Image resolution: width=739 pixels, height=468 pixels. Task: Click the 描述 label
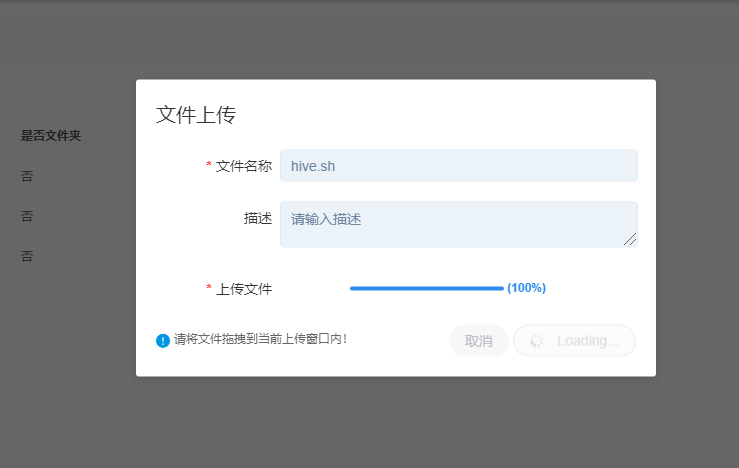(x=257, y=218)
